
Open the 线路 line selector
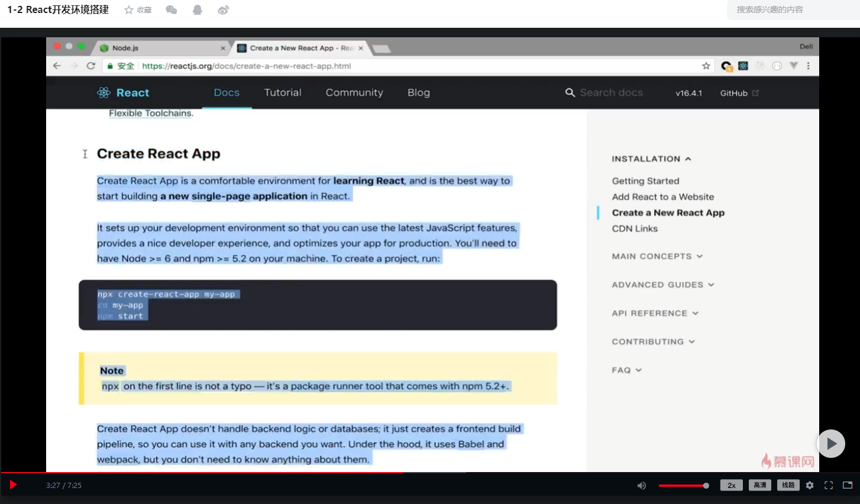pyautogui.click(x=788, y=486)
